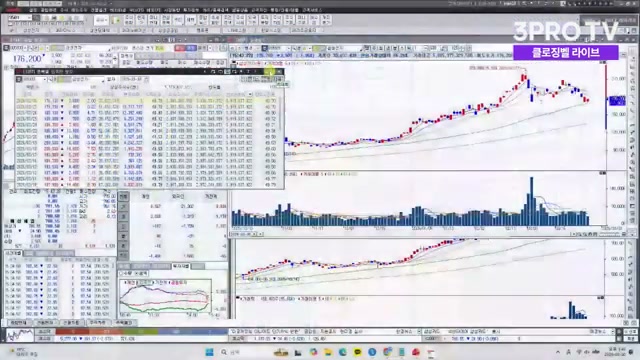Switch to last tab in bottom screen tab bar
The height and width of the screenshot is (360, 640).
pos(124,322)
